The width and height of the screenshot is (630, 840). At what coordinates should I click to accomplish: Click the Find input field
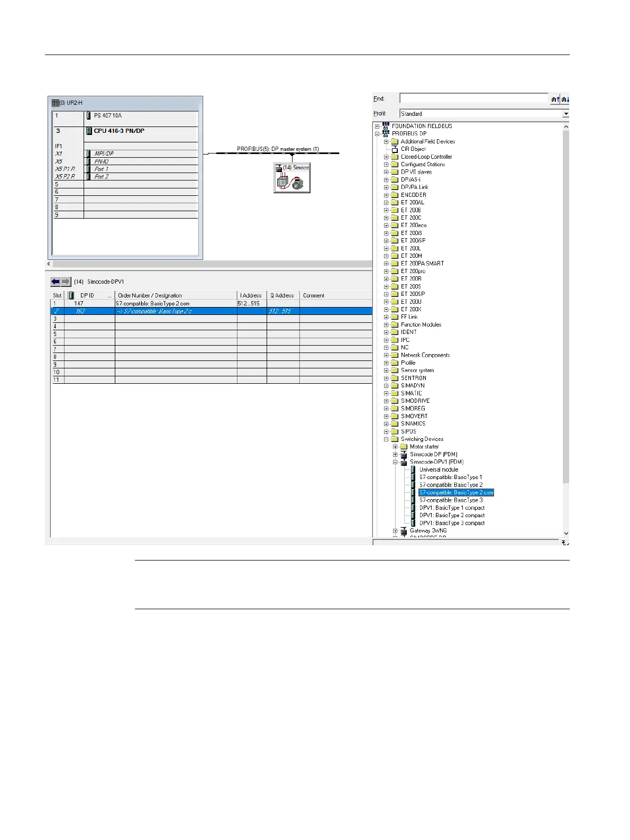click(474, 99)
